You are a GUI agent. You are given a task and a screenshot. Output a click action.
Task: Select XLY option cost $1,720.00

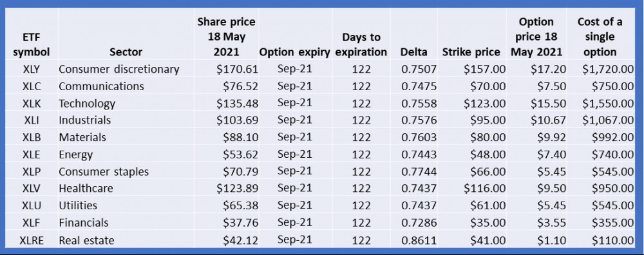608,69
